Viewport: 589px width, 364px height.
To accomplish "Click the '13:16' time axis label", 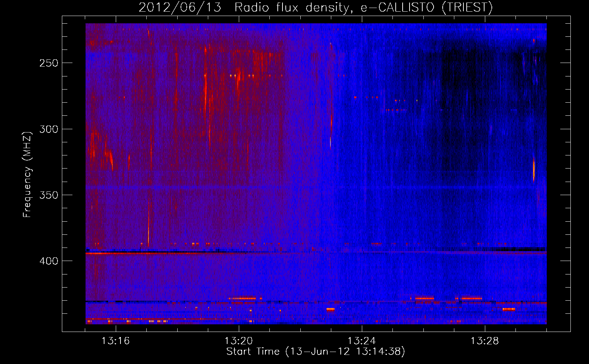I will [115, 341].
